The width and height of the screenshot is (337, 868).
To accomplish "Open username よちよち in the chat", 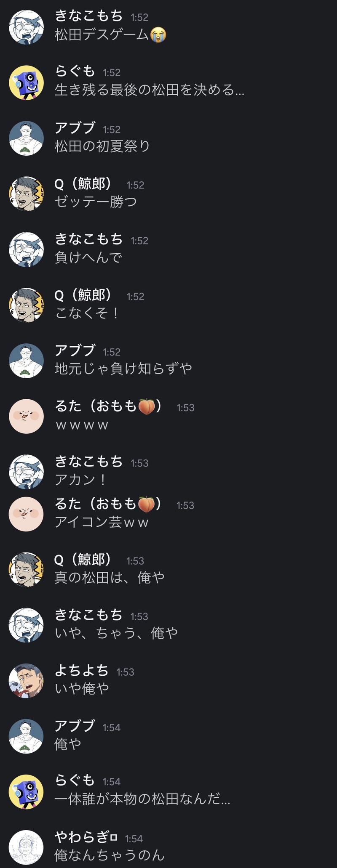I will 82,671.
